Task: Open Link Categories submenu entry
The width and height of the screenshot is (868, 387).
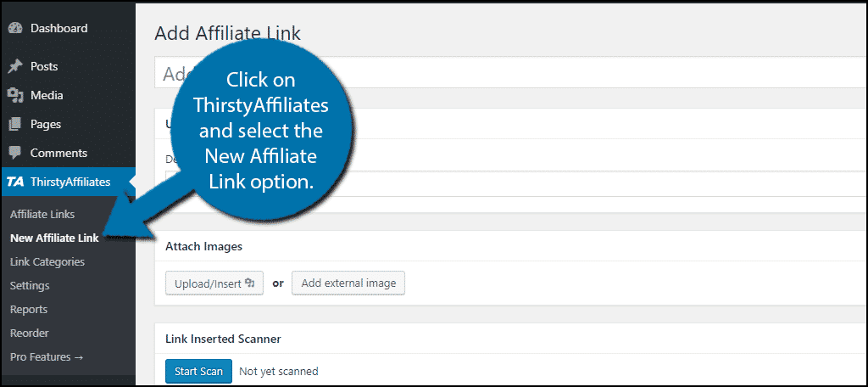Action: coord(47,261)
